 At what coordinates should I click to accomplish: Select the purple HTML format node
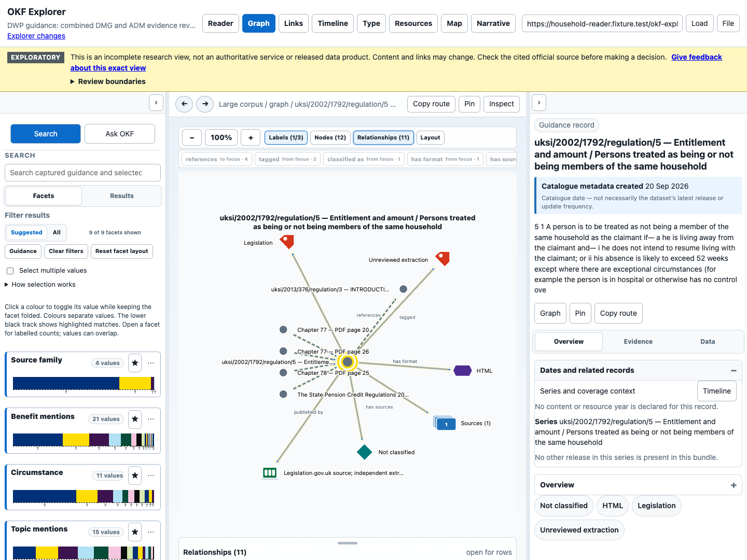pos(462,370)
